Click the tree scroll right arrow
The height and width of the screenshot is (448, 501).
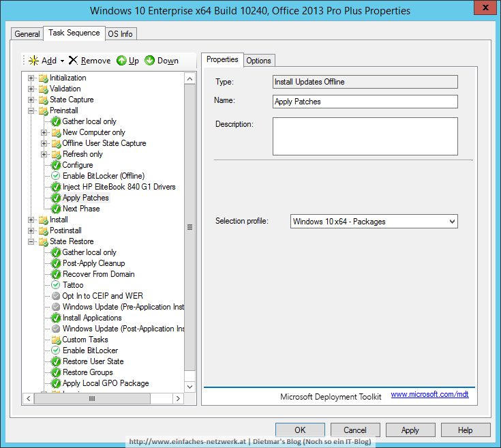coord(178,398)
